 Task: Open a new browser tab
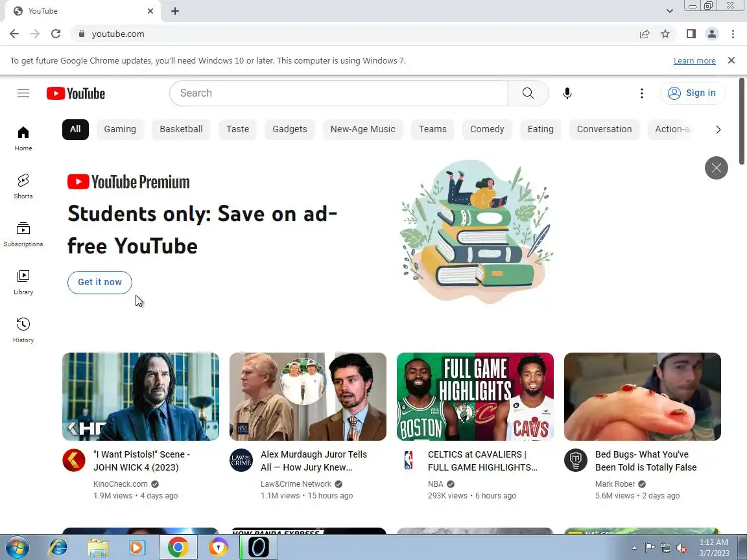pyautogui.click(x=175, y=11)
